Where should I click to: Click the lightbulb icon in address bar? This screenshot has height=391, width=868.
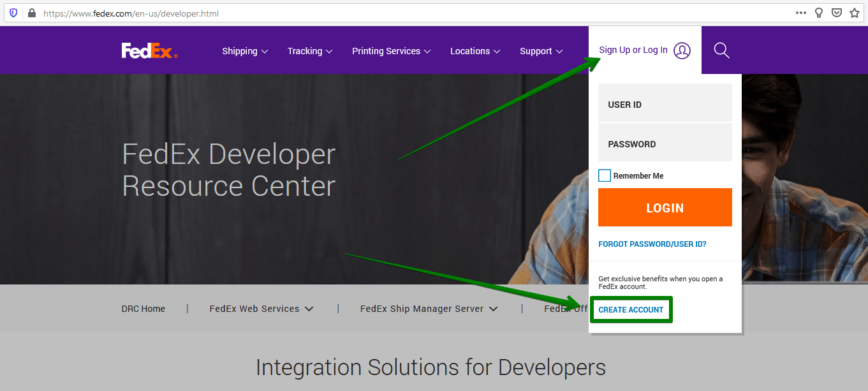pos(819,13)
